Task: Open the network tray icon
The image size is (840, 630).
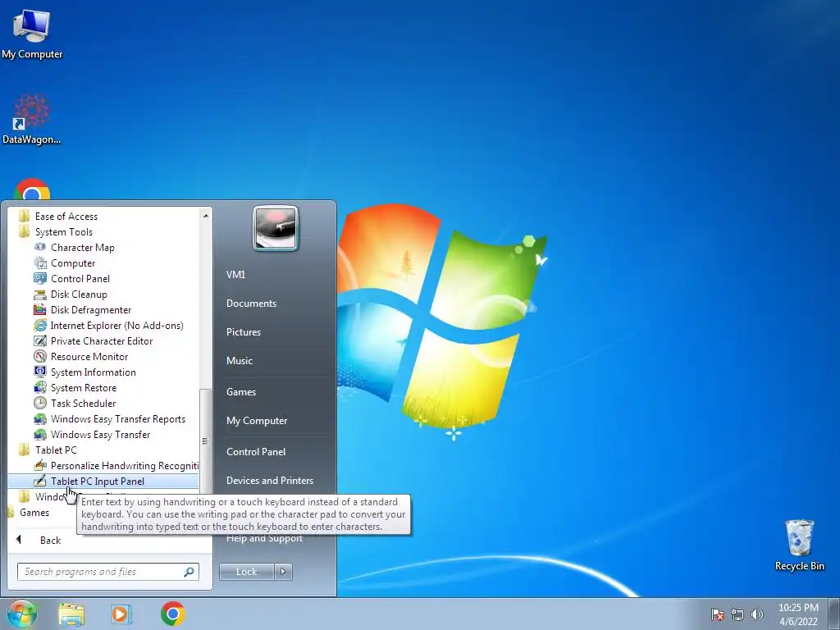Action: [737, 614]
